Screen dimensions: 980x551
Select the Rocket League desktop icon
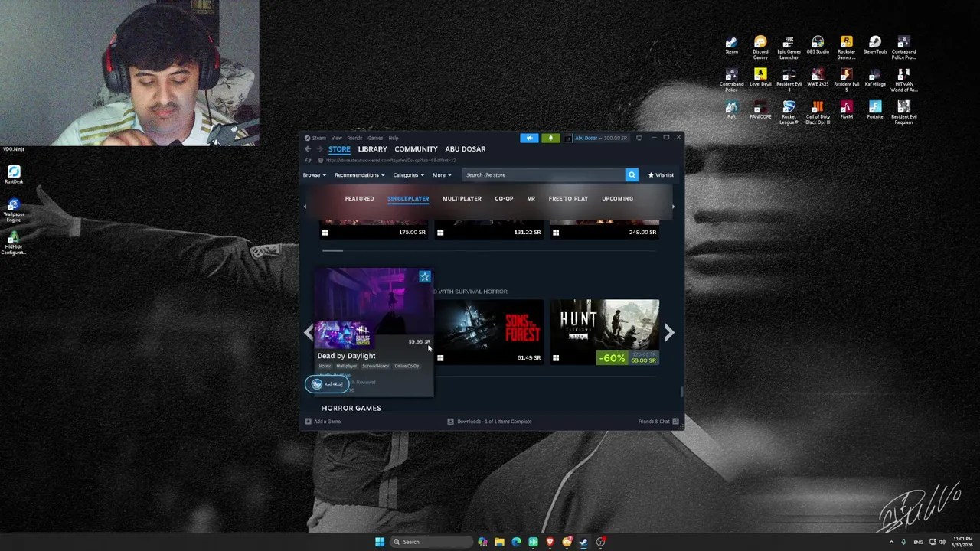[789, 112]
